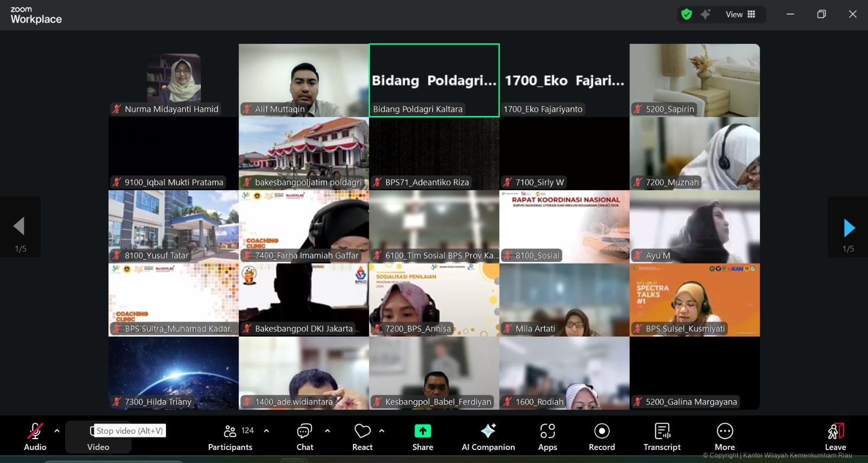Expand the arrow next to Chat
The width and height of the screenshot is (868, 463).
click(x=327, y=431)
